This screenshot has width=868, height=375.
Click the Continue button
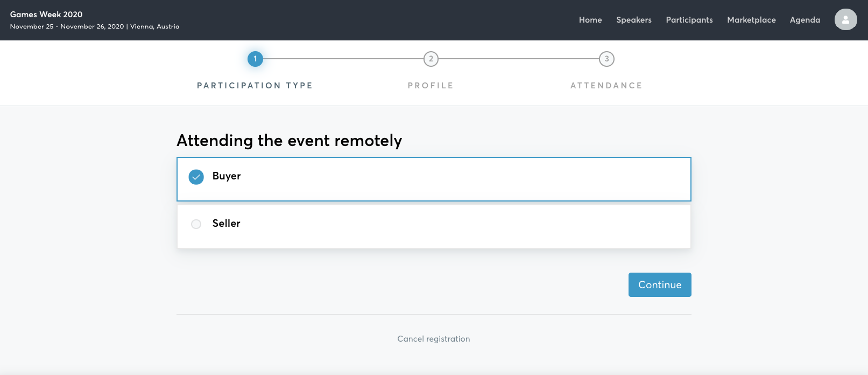click(x=660, y=284)
